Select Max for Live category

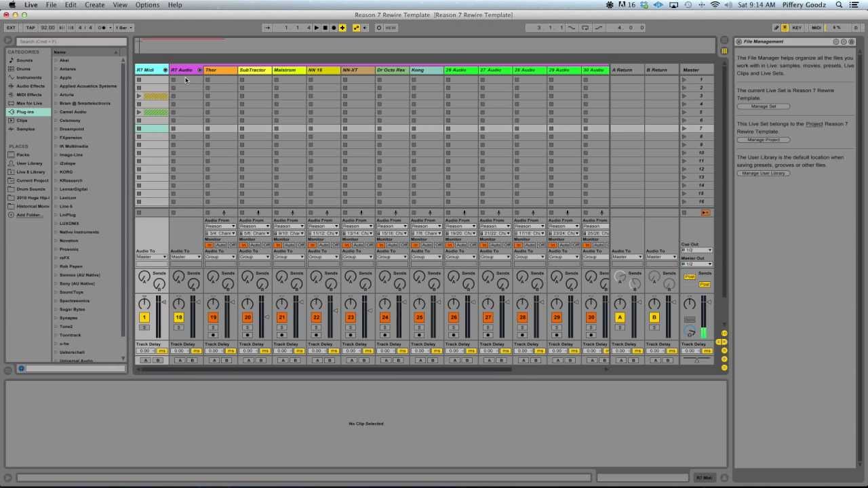click(29, 103)
